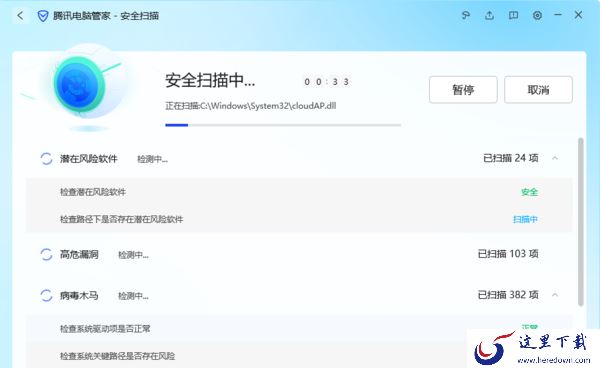Screen dimensions: 600x368
Task: Click the elapsed timer 00:33
Action: [327, 81]
